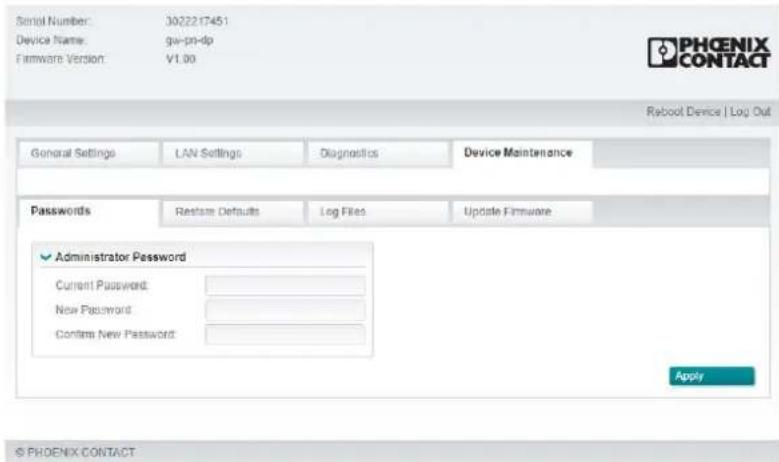Focus the Confirm New Password field
The width and height of the screenshot is (779, 462).
pos(285,334)
